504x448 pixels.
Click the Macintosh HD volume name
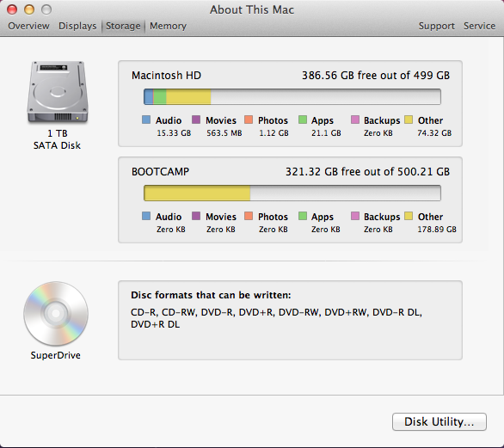(x=166, y=75)
